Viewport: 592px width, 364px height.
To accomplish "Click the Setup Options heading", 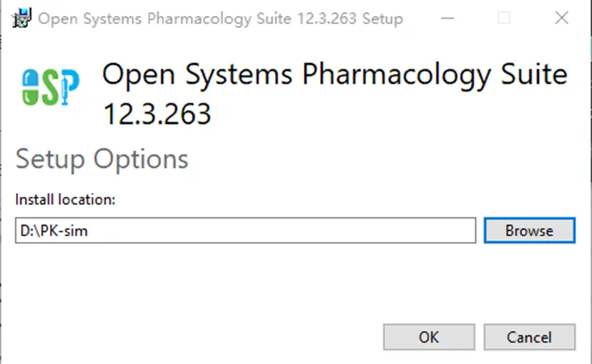I will click(101, 159).
